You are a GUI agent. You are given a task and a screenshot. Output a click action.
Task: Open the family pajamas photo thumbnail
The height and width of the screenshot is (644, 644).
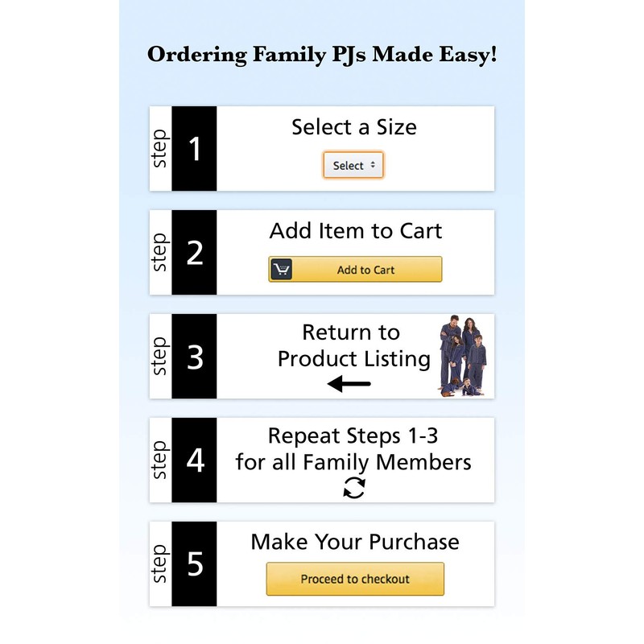463,355
